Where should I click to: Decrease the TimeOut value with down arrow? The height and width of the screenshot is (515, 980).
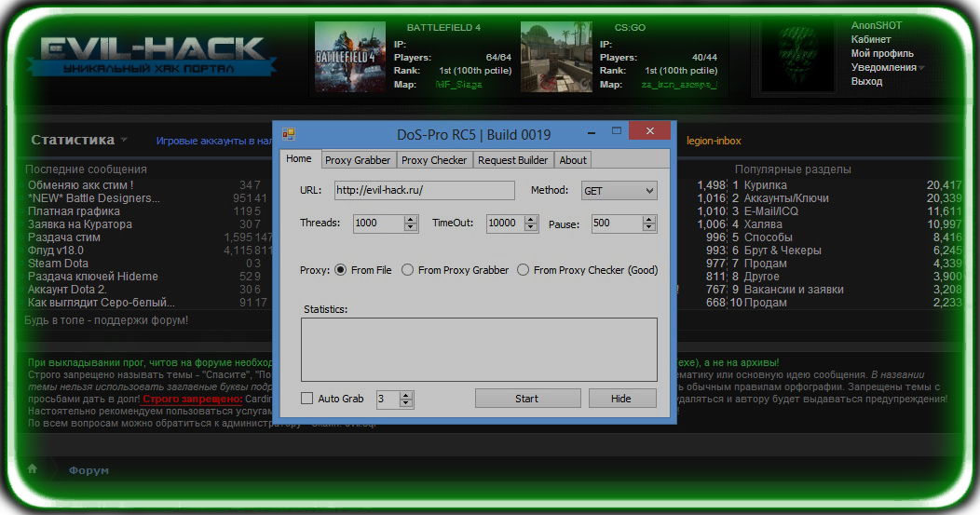(531, 227)
